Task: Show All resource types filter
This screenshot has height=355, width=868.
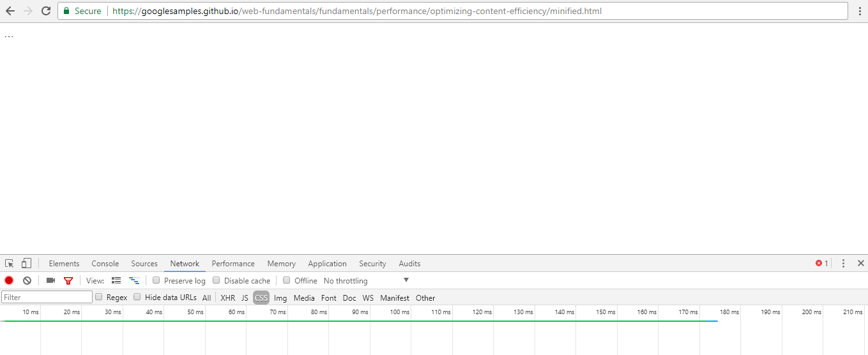Action: coord(206,298)
